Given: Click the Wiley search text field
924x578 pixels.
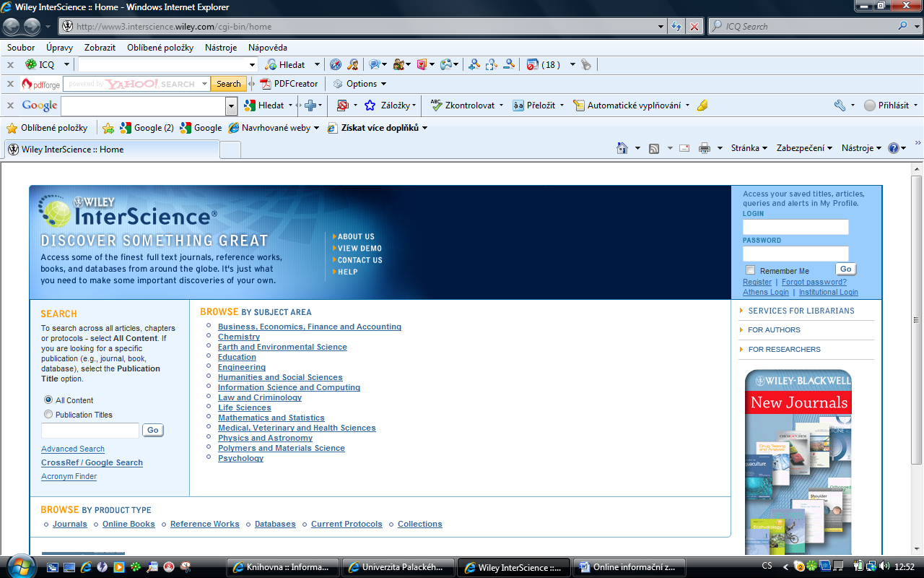Looking at the screenshot, I should click(90, 431).
